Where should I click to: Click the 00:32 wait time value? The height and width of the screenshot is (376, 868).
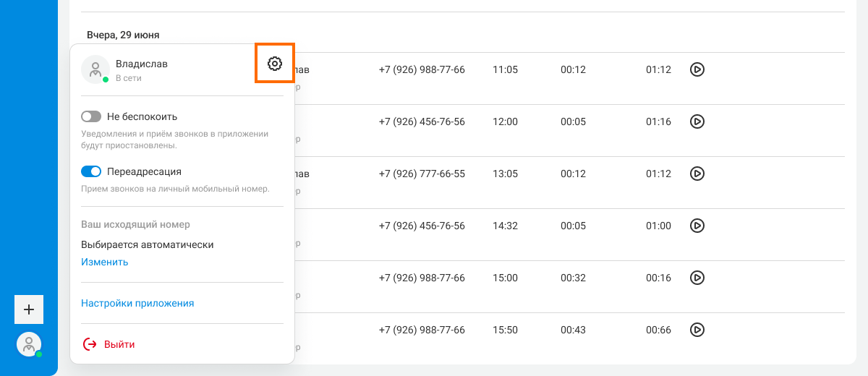click(573, 278)
